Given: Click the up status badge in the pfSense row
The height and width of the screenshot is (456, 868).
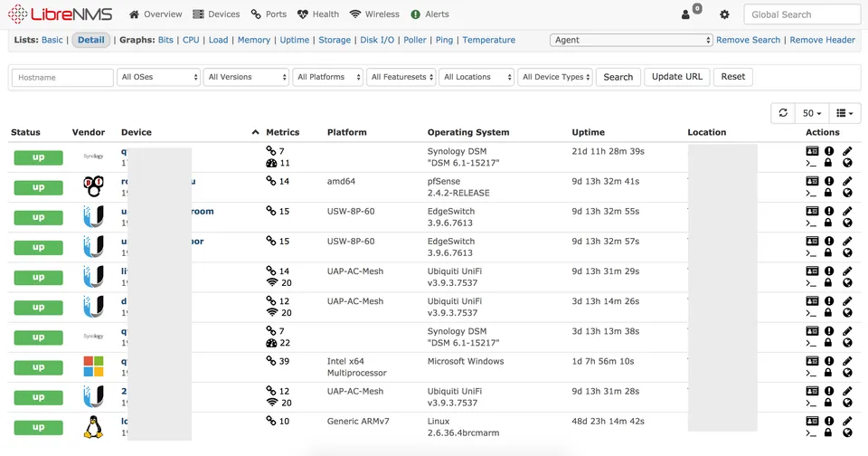Looking at the screenshot, I should [38, 187].
